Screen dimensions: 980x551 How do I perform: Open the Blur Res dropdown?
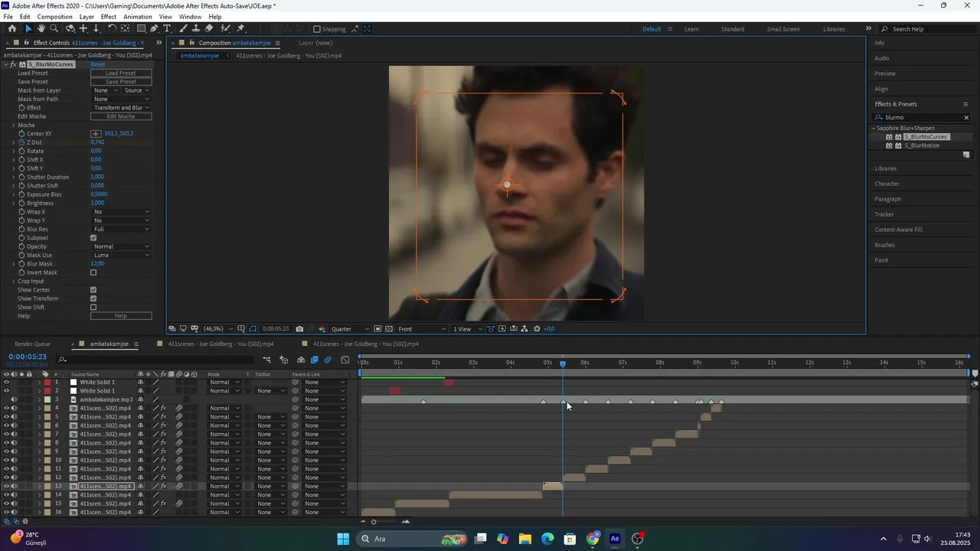[121, 230]
